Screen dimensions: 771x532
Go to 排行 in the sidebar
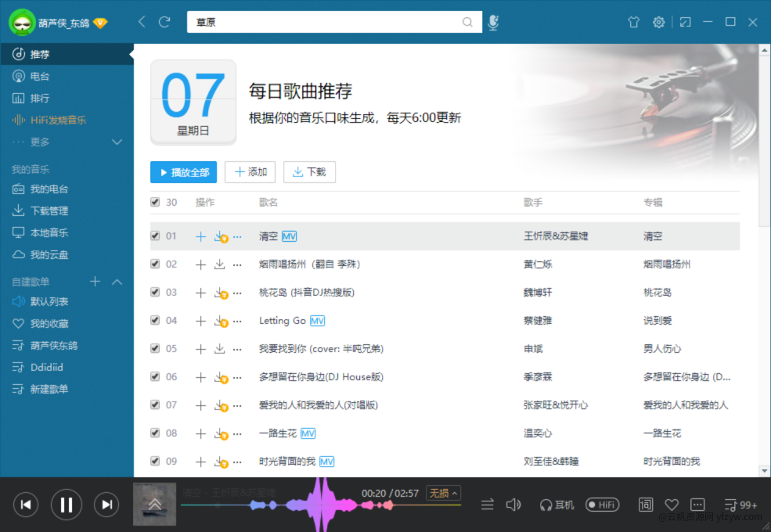[x=39, y=99]
